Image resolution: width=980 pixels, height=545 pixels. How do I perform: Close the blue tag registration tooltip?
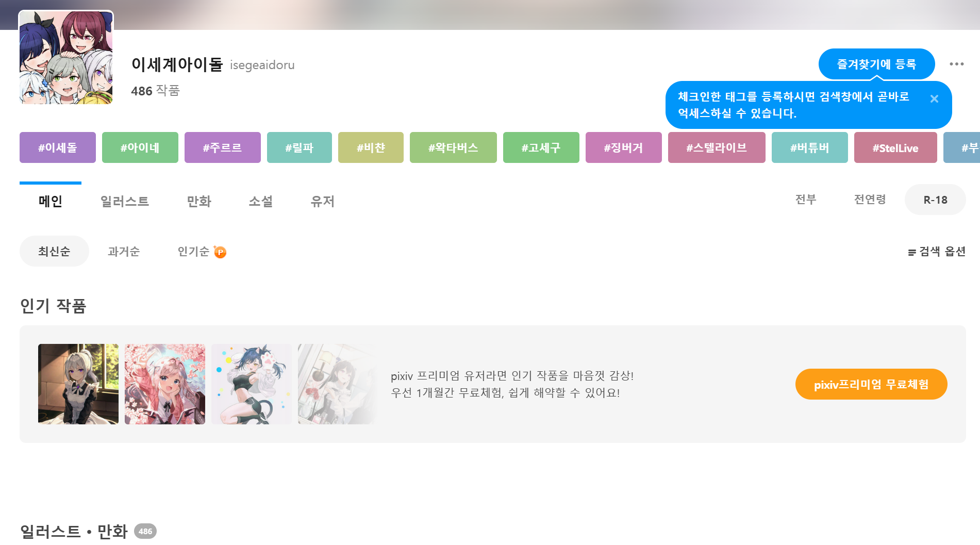[934, 98]
